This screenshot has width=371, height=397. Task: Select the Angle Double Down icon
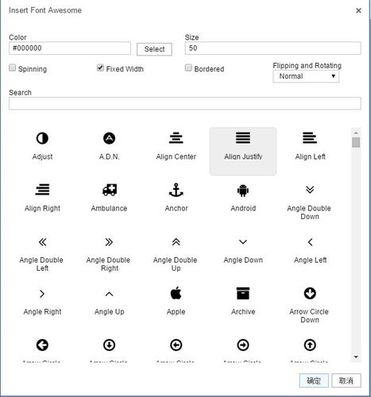[x=310, y=190]
